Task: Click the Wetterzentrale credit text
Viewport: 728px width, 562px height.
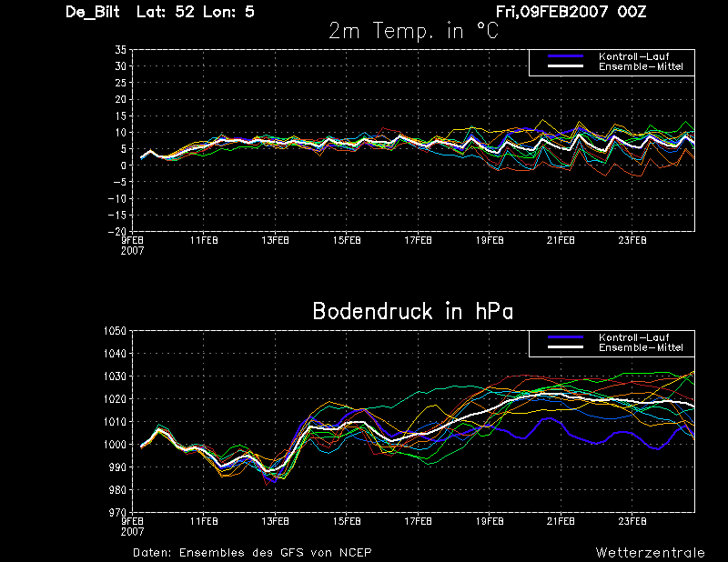Action: pos(650,553)
